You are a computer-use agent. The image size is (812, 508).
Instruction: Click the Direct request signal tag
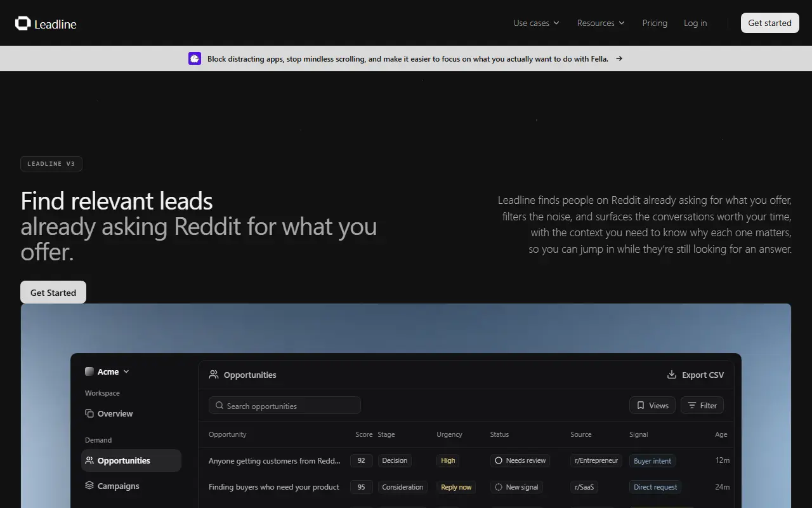tap(655, 487)
